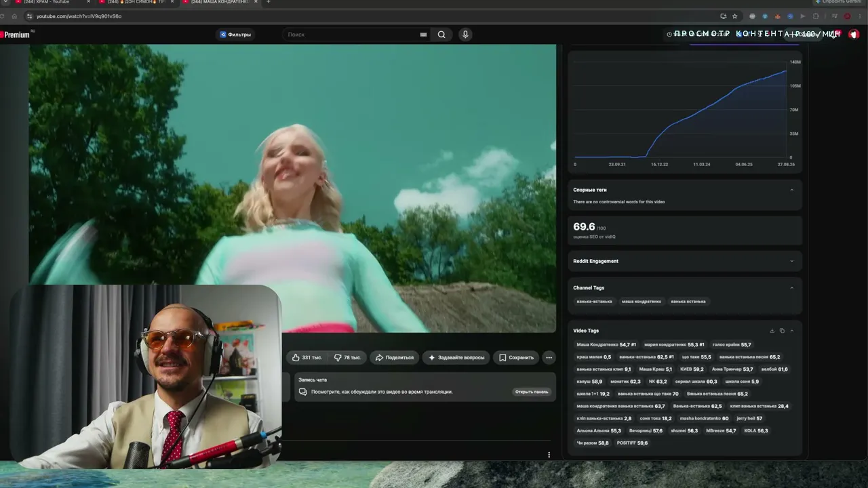Go to YouTube Premium home logo

pyautogui.click(x=16, y=35)
